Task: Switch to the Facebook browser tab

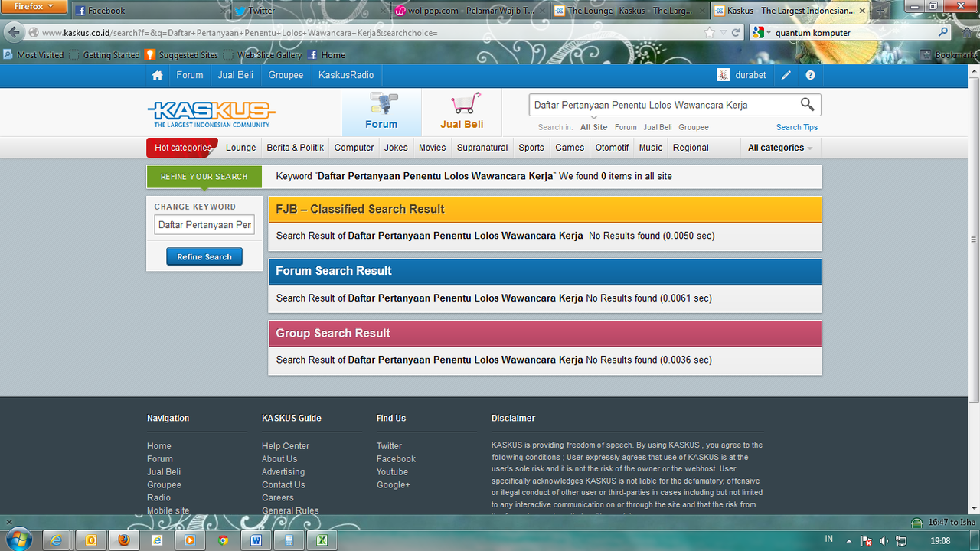Action: (x=149, y=11)
